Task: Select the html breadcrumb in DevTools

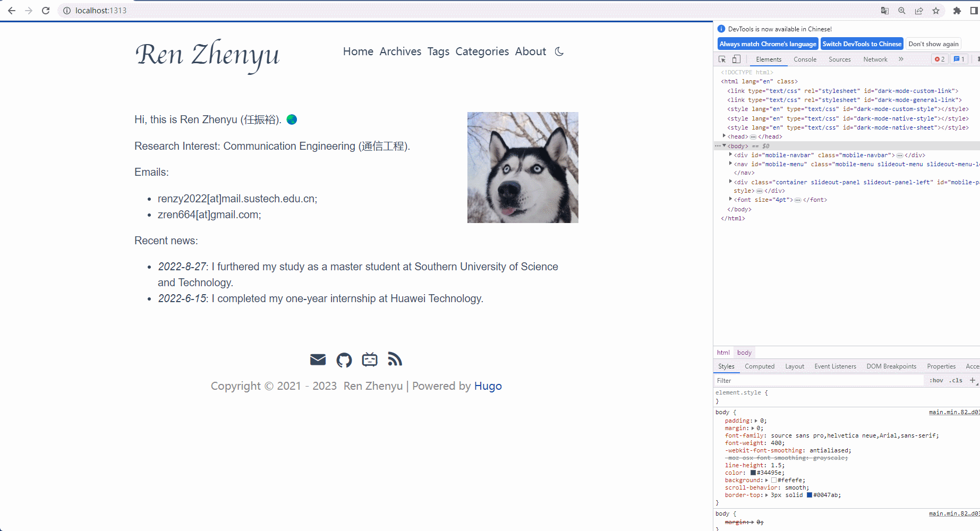Action: tap(723, 353)
